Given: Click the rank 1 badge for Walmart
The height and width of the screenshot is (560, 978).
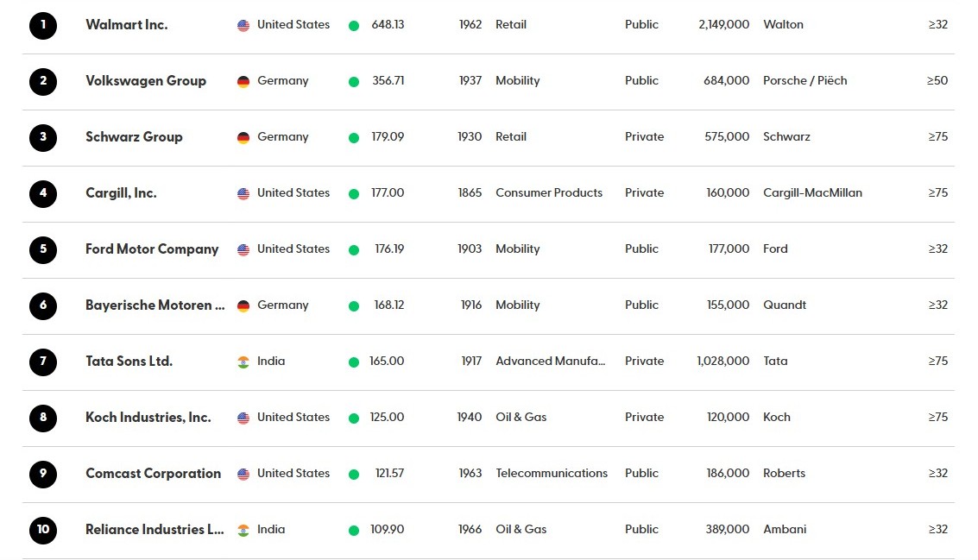Looking at the screenshot, I should click(x=43, y=26).
